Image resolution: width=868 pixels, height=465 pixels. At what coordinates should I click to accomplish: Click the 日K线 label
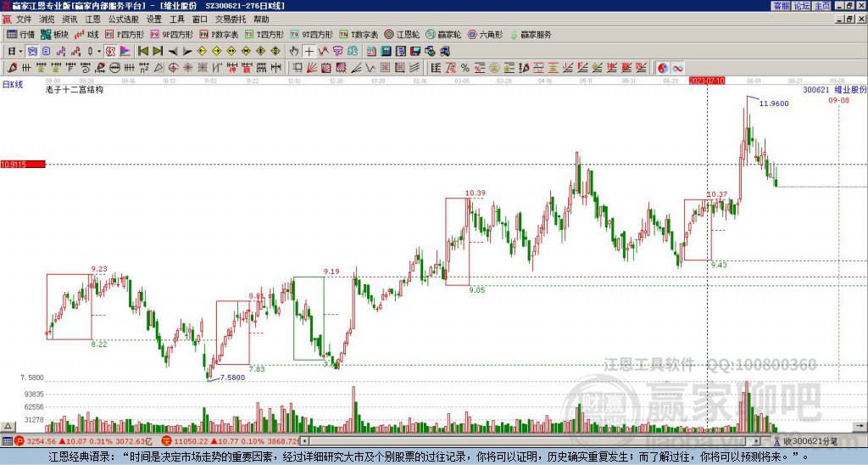13,85
